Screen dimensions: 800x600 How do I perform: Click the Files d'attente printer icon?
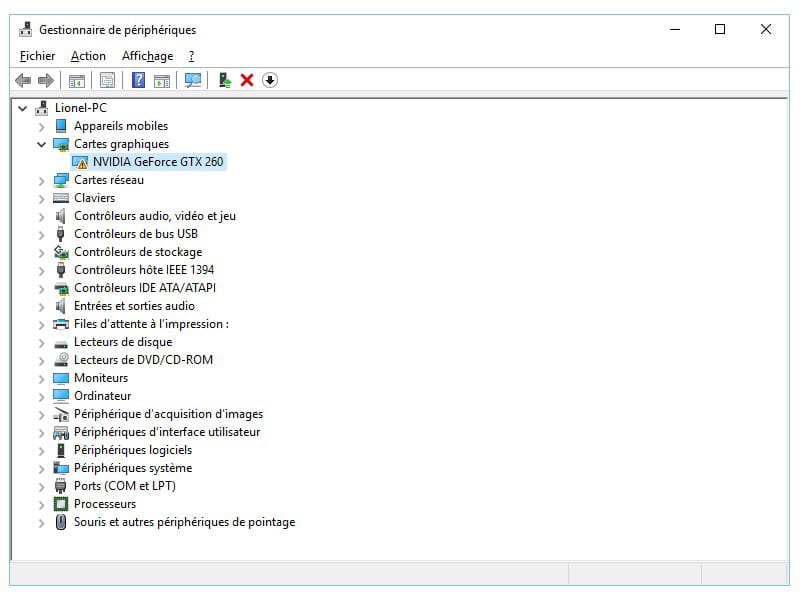coord(61,324)
